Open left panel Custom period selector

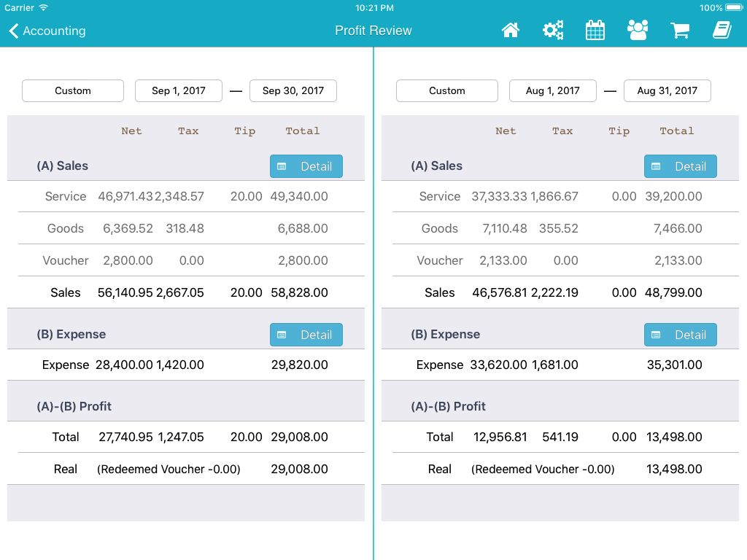(73, 91)
